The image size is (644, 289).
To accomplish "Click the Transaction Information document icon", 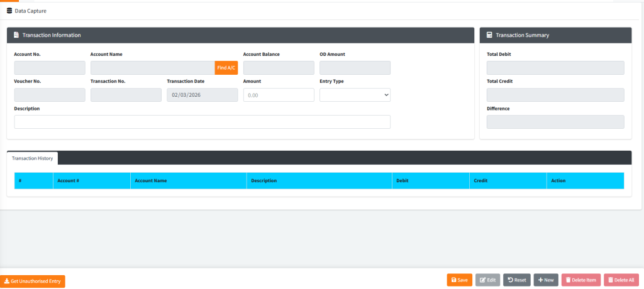I will pyautogui.click(x=16, y=35).
